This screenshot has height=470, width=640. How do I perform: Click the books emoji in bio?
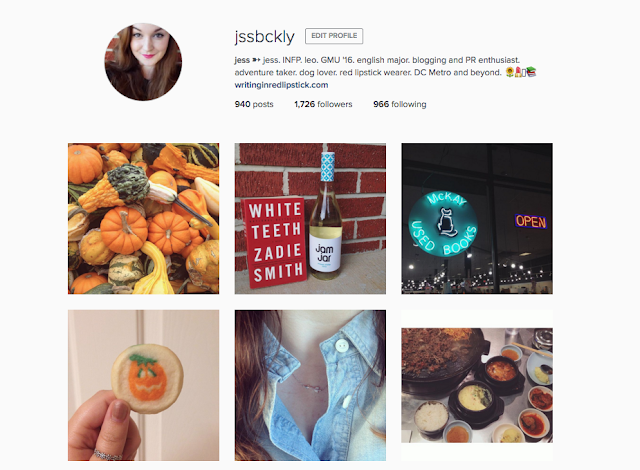pos(531,72)
